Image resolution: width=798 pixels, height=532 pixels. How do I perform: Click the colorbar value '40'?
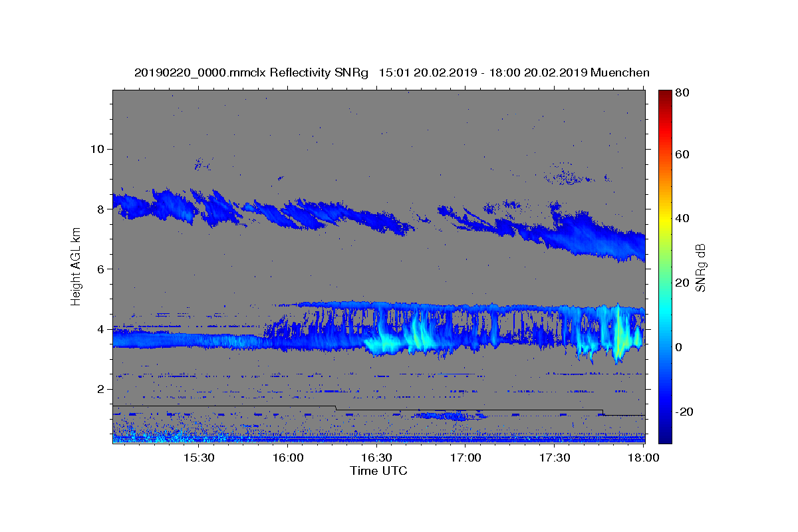tap(682, 218)
